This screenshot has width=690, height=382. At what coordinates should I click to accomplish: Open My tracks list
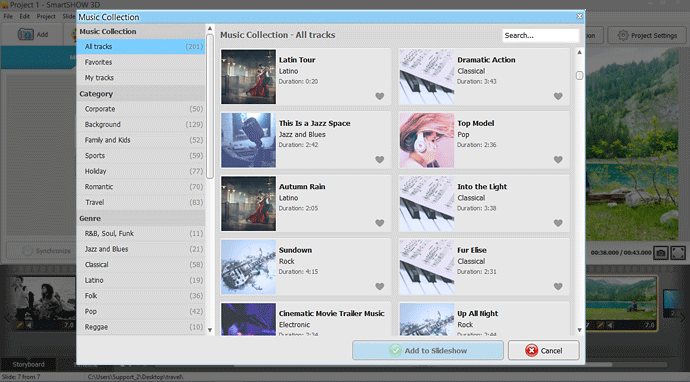[141, 77]
